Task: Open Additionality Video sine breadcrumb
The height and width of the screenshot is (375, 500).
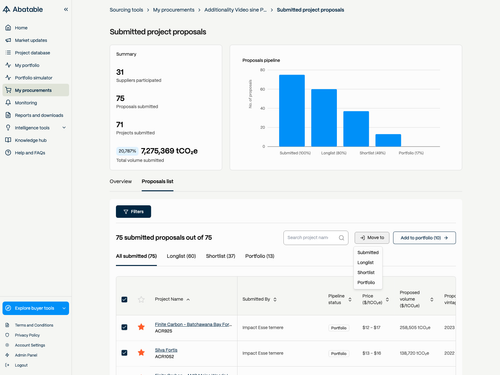Action: click(235, 10)
